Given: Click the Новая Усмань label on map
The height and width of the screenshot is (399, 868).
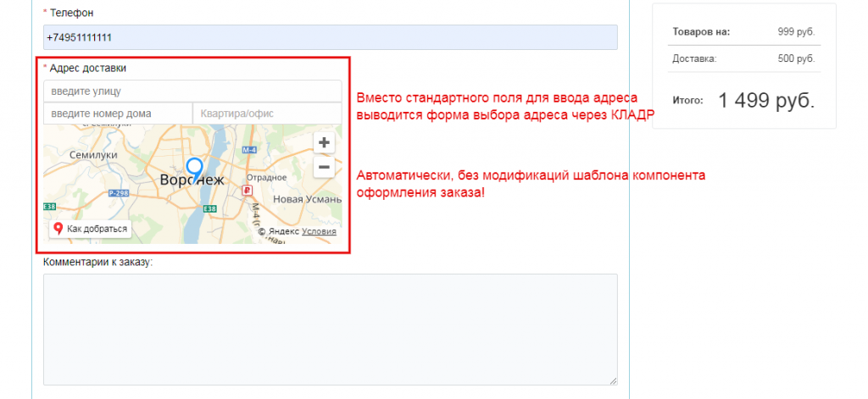Looking at the screenshot, I should (x=304, y=199).
